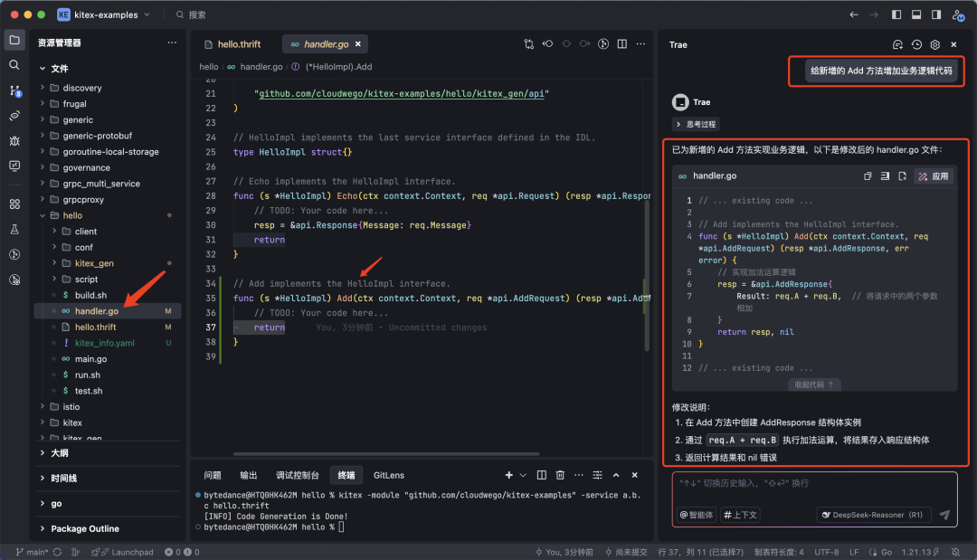Open chat history clock icon
Image resolution: width=977 pixels, height=560 pixels.
(916, 44)
